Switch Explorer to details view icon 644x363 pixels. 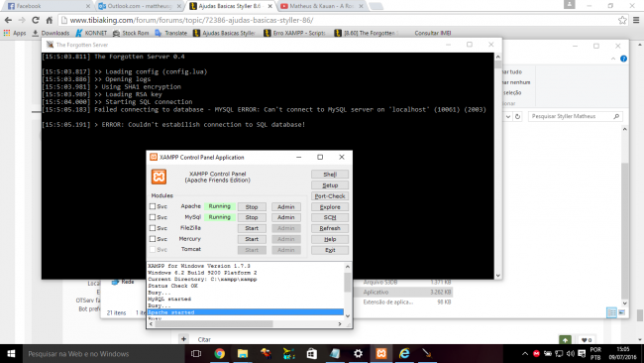point(611,312)
